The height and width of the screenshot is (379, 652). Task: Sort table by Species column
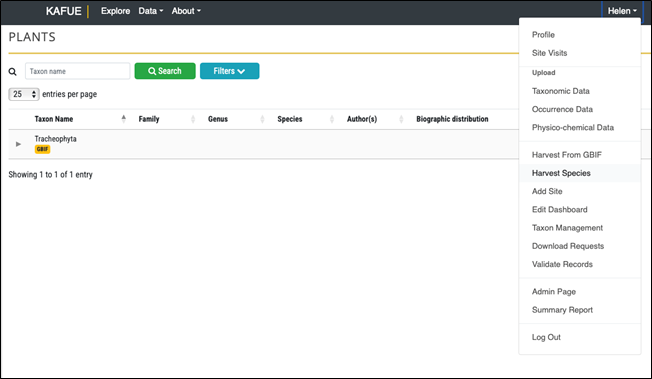point(305,119)
